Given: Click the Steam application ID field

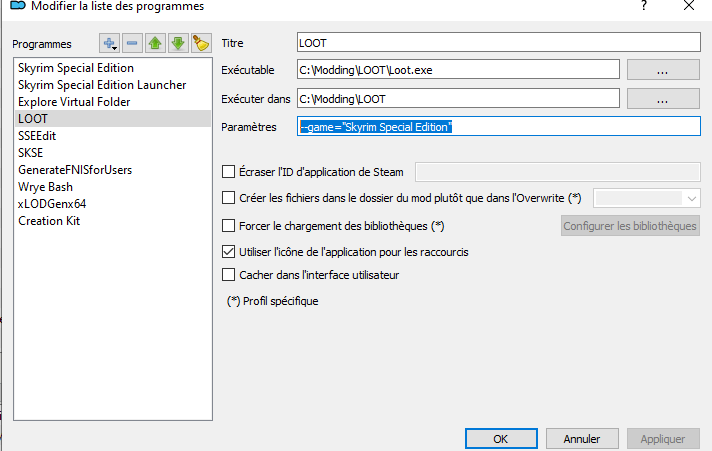Looking at the screenshot, I should click(558, 172).
